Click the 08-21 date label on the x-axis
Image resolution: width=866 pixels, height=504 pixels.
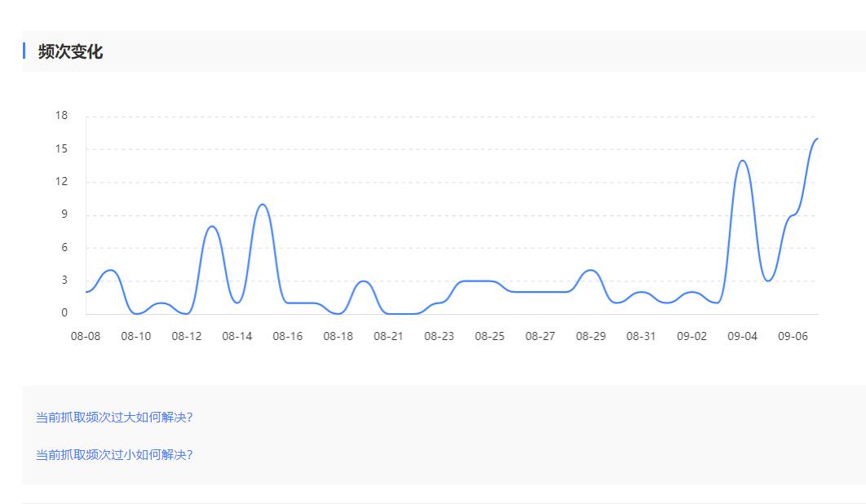[x=388, y=336]
